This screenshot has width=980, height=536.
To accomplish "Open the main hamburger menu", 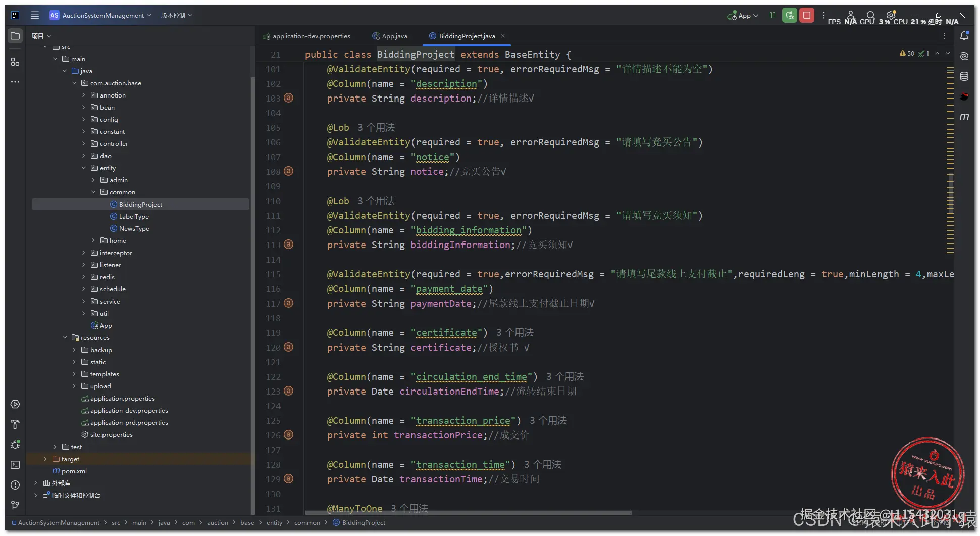I will [x=35, y=15].
